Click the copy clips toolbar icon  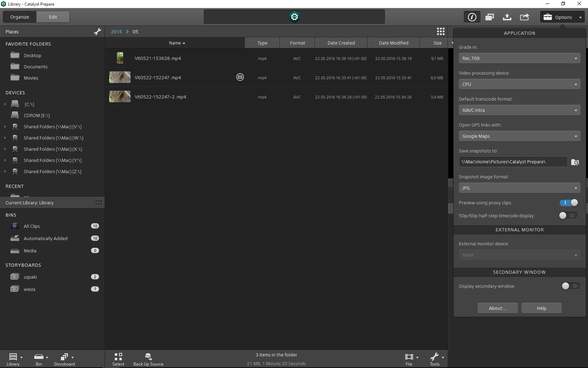coord(490,17)
